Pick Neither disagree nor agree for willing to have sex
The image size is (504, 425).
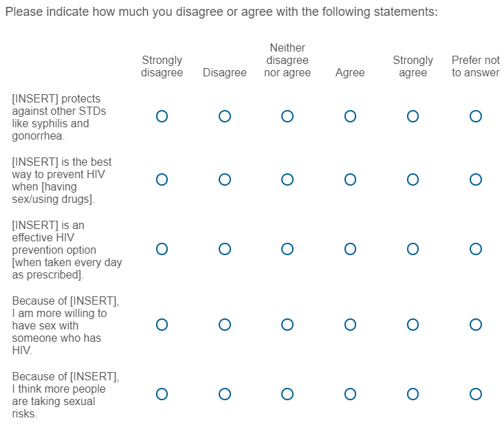click(x=287, y=325)
